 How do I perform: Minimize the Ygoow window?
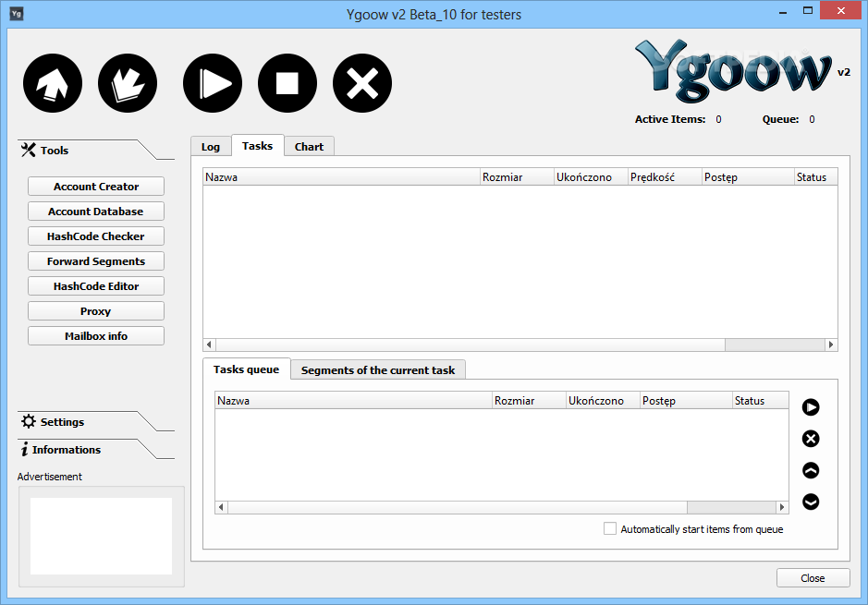coord(783,12)
